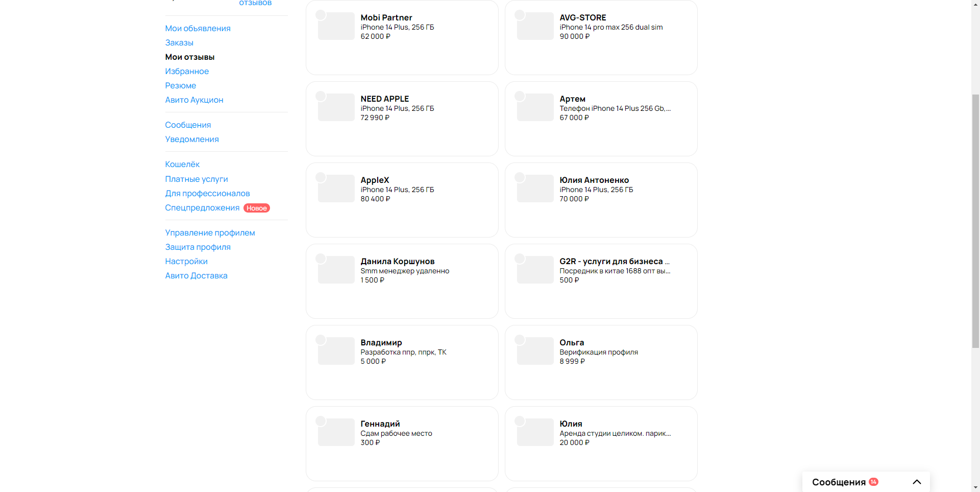Click Владимир avatar circle
The image size is (980, 492).
tap(321, 340)
